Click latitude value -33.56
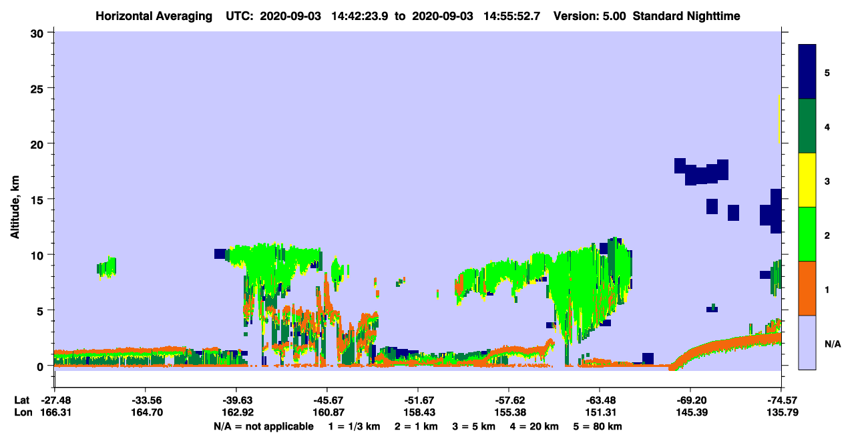The height and width of the screenshot is (445, 868). pos(146,400)
